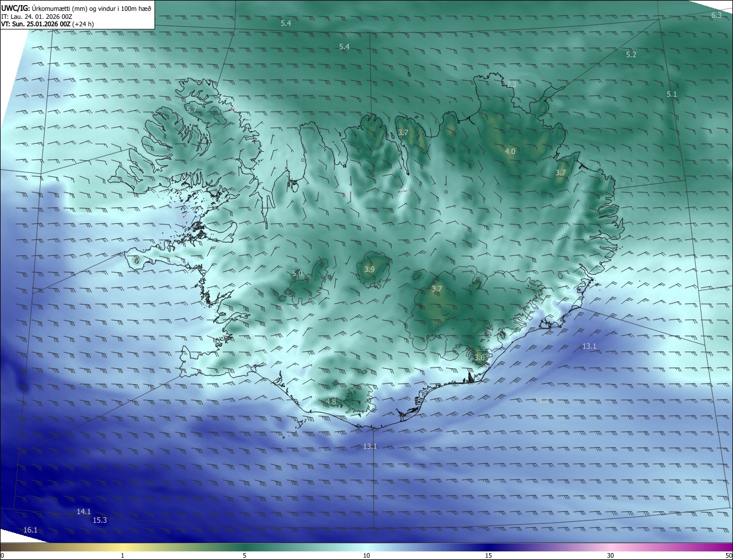Viewport: 733px width, 560px height.
Task: Click the '10' tick label on the color scale
Action: point(366,555)
